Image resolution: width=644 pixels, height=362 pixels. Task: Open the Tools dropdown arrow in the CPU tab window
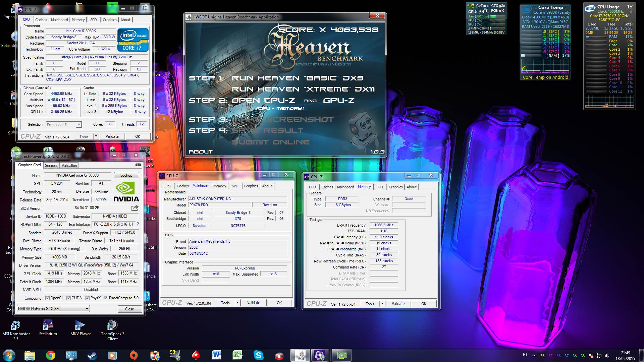point(96,136)
